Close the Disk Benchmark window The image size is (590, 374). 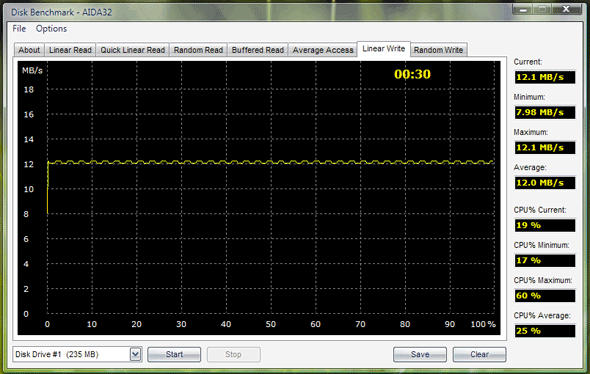click(566, 9)
